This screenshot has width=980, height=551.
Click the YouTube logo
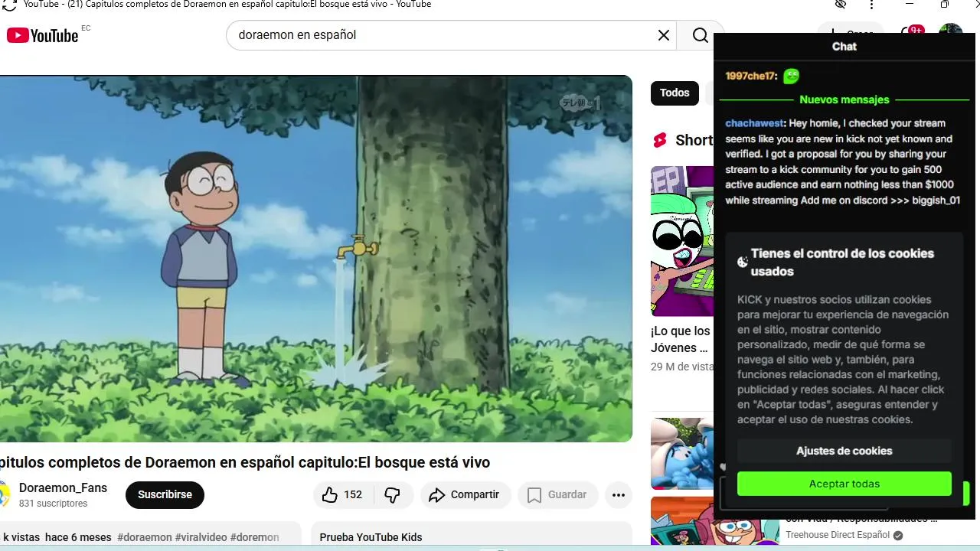tap(43, 35)
